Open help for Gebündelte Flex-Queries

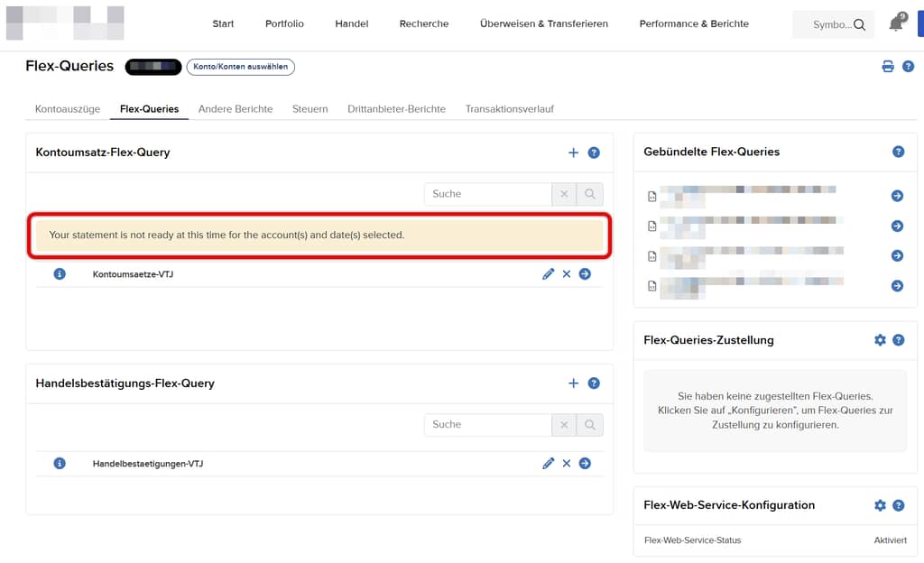tap(898, 152)
